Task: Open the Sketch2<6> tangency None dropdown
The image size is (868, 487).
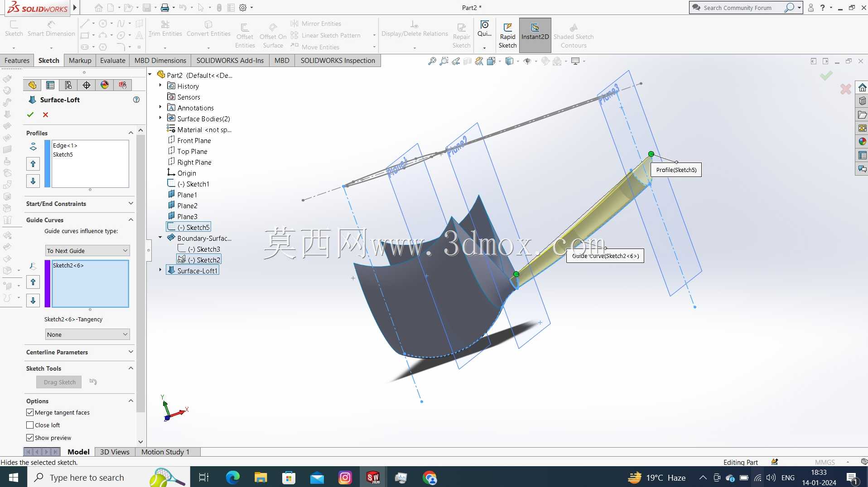Action: 87,334
